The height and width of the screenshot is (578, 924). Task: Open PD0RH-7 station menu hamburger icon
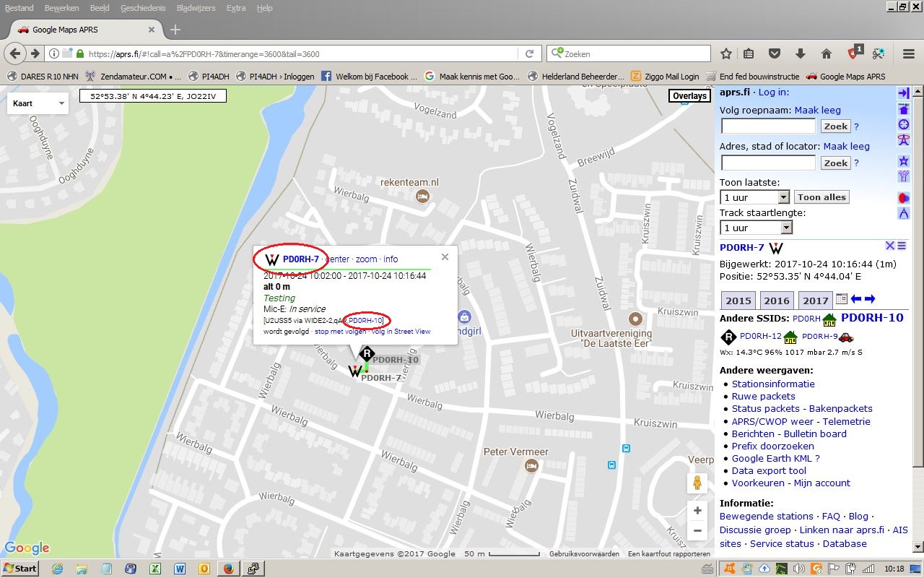click(x=902, y=246)
